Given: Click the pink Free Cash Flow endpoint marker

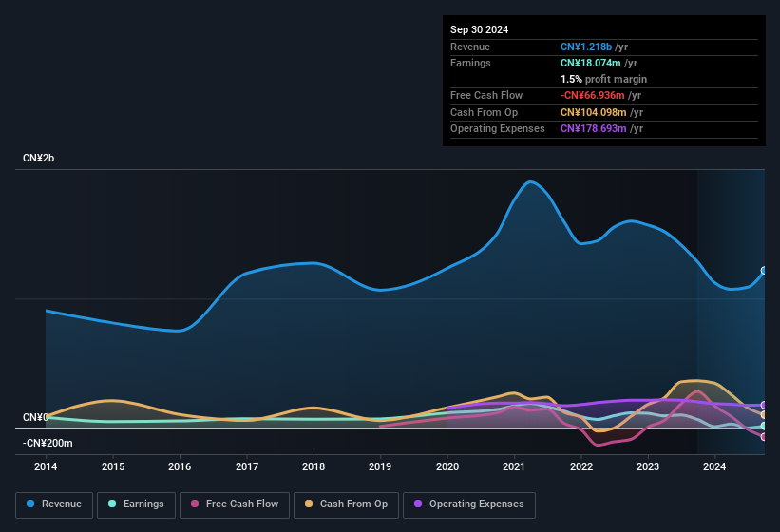Looking at the screenshot, I should (764, 437).
